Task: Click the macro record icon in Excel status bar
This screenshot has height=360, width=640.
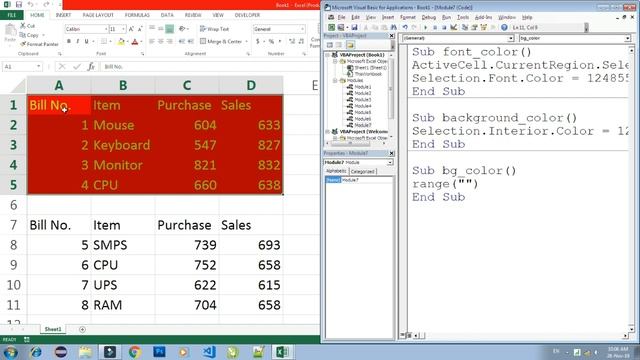Action: 27,340
